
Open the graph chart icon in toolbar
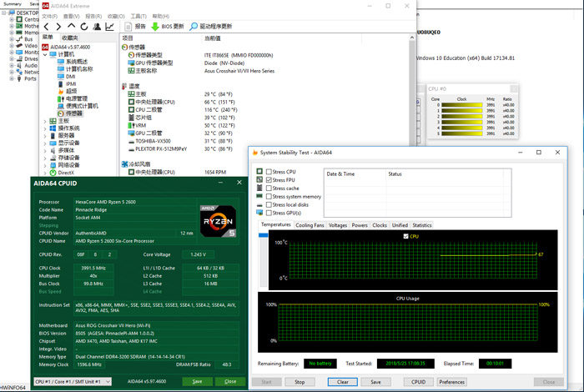(x=109, y=26)
